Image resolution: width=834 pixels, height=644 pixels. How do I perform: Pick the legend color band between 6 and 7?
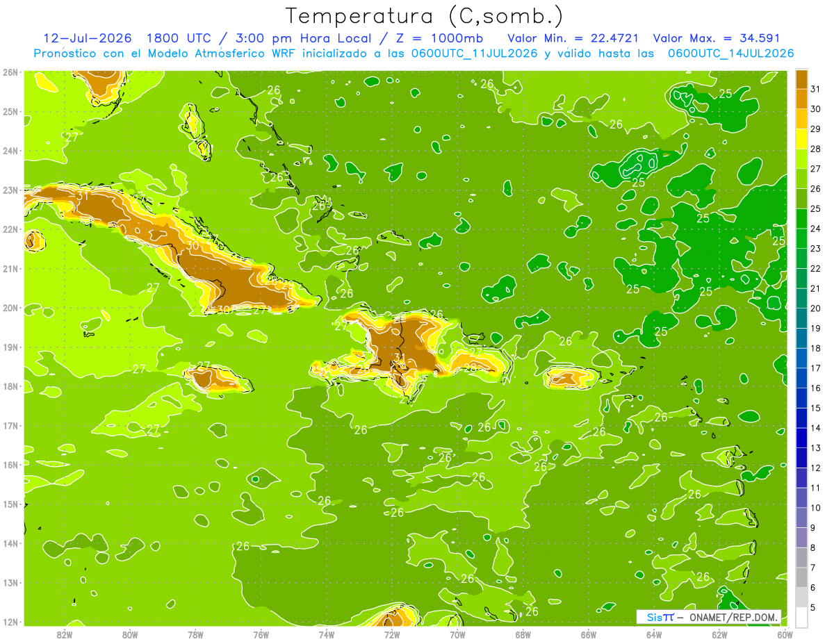coord(801,577)
